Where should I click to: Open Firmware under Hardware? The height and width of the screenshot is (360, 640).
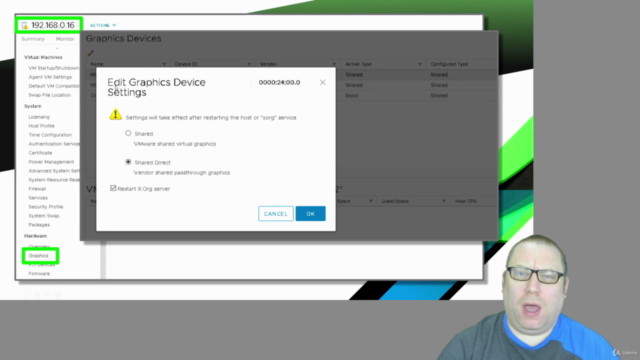[x=39, y=274]
